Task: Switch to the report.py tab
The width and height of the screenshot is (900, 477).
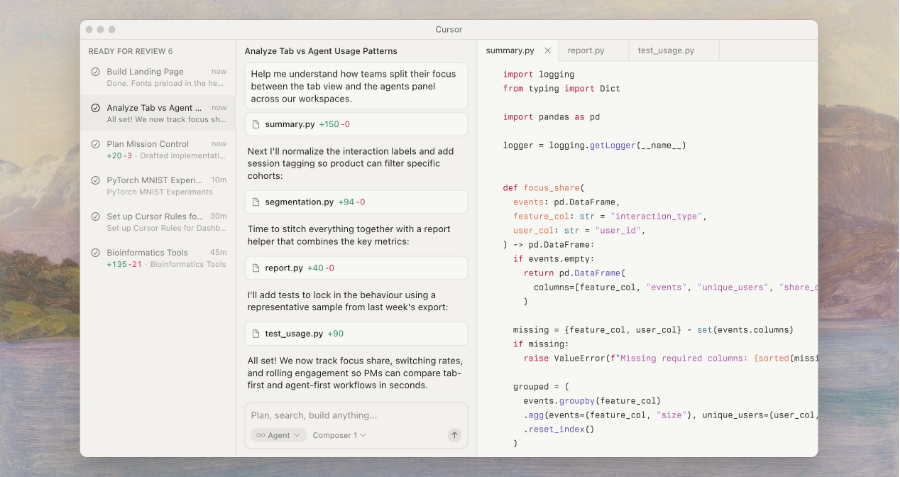Action: (586, 50)
